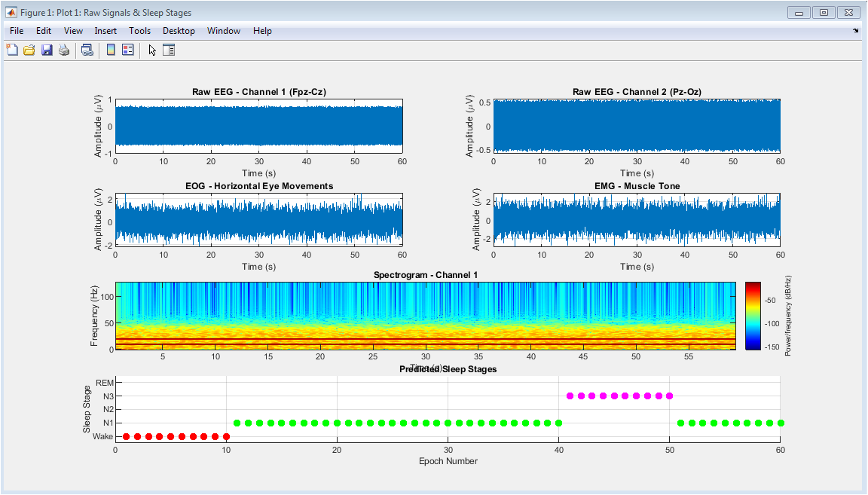868x495 pixels.
Task: Click the dock figure arrow in menu bar
Action: 855,31
